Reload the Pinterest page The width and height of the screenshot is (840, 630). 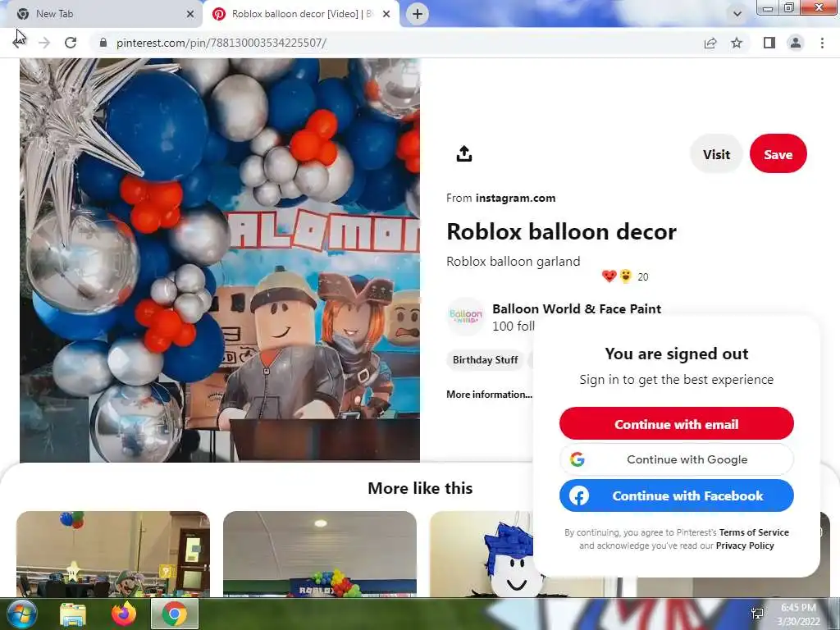(x=71, y=43)
